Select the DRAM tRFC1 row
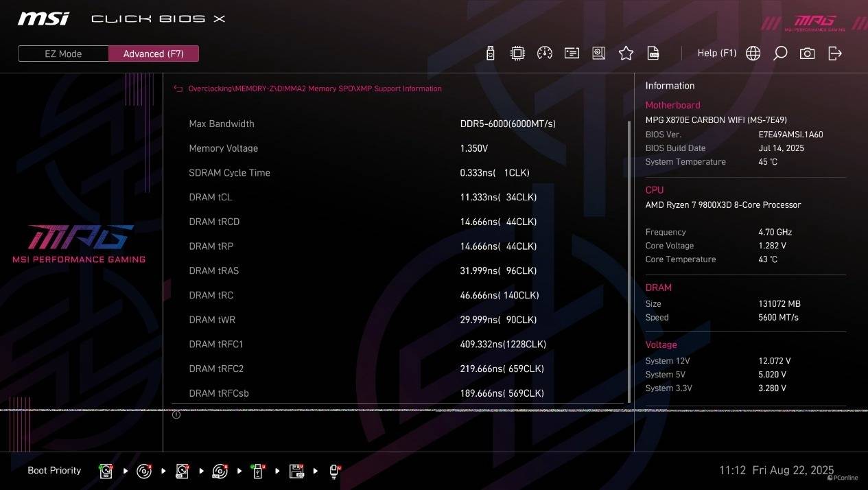868x490 pixels. [x=396, y=345]
